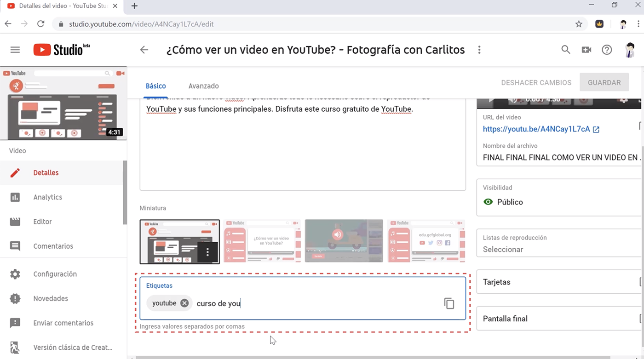The image size is (644, 359).
Task: Select the edu.gcfglobal.org thumbnail
Action: click(426, 241)
